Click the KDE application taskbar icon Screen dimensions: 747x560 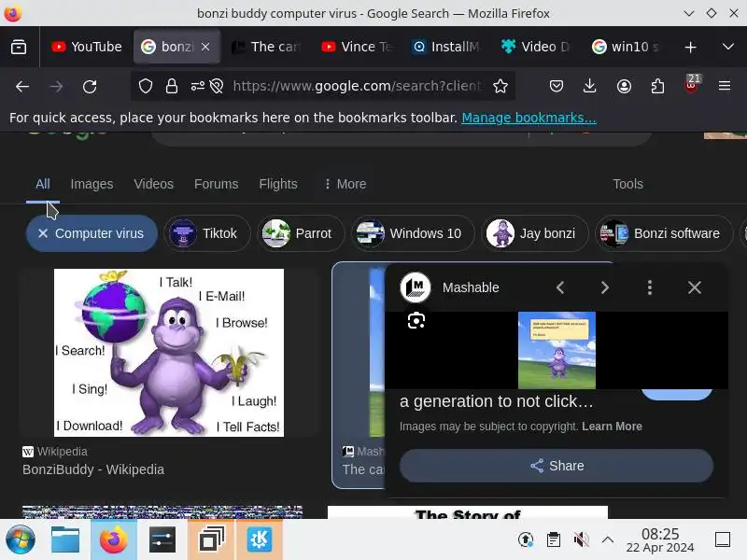[x=260, y=539]
